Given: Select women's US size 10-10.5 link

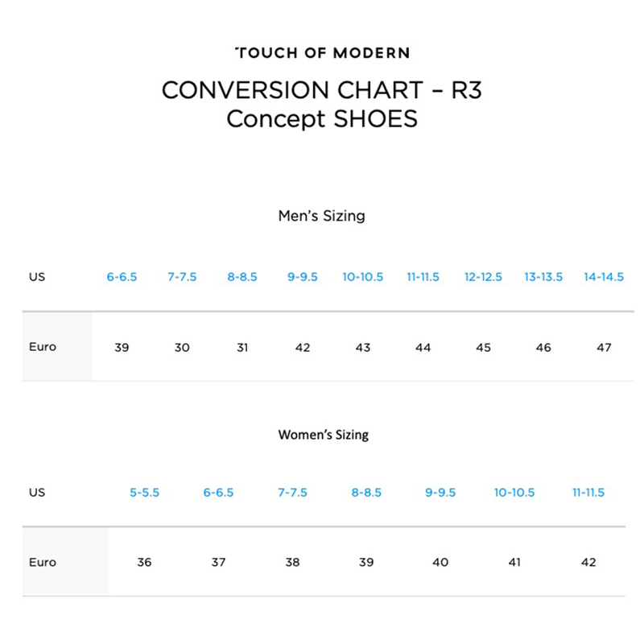Looking at the screenshot, I should click(x=514, y=493).
